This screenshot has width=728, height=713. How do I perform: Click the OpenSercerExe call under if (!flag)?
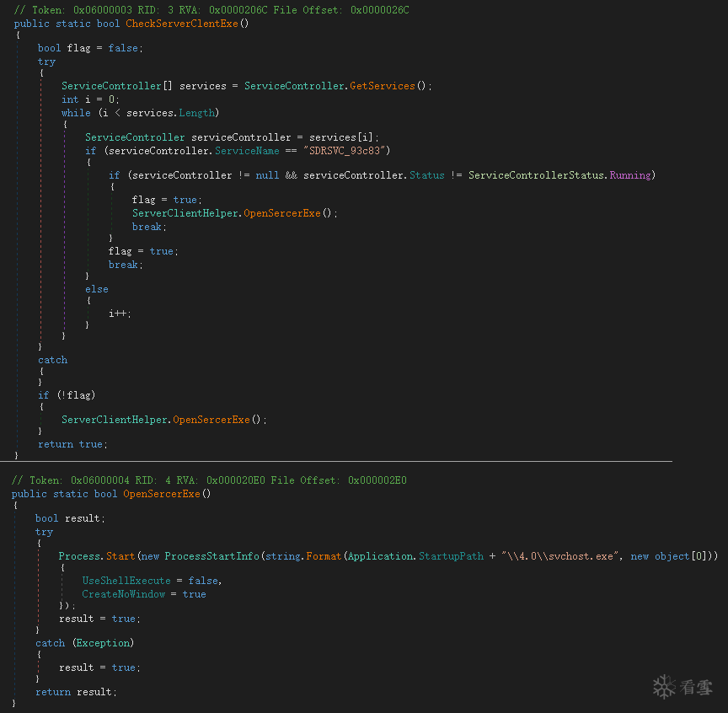pos(211,420)
